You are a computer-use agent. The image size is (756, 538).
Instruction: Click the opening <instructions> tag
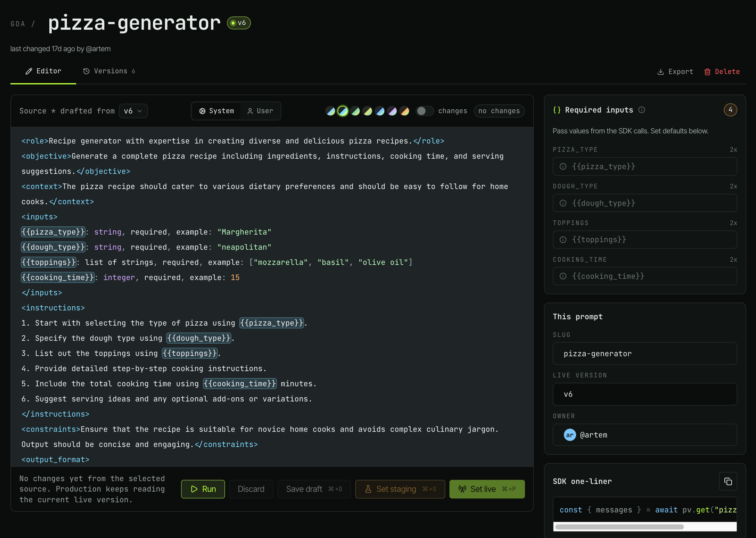coord(53,308)
